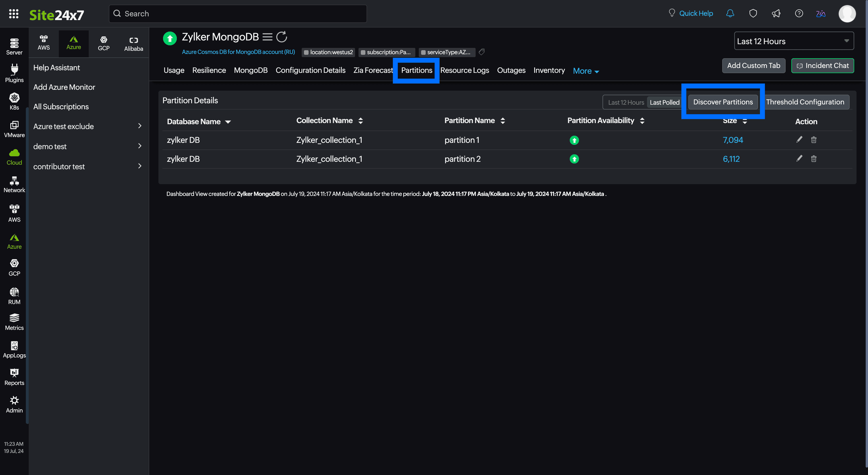Screen dimensions: 868x475
Task: Open the Reports section icon
Action: click(14, 376)
